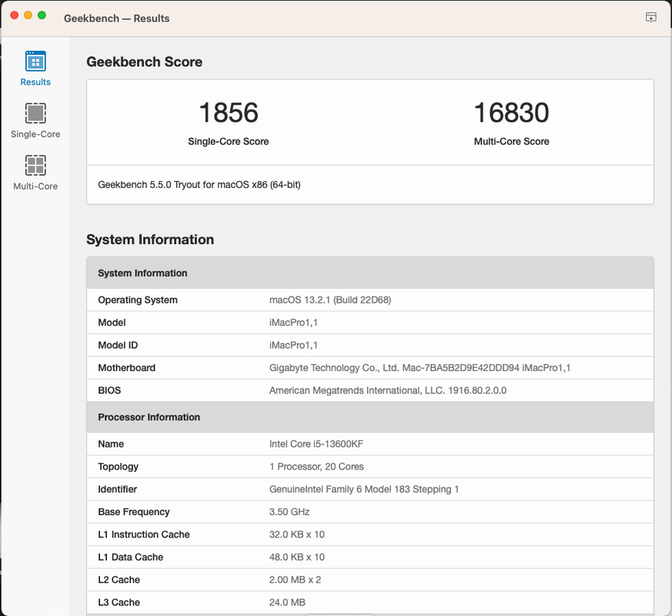Select the Intel Core i5-13600KF value
Image resolution: width=672 pixels, height=616 pixels.
(x=316, y=444)
